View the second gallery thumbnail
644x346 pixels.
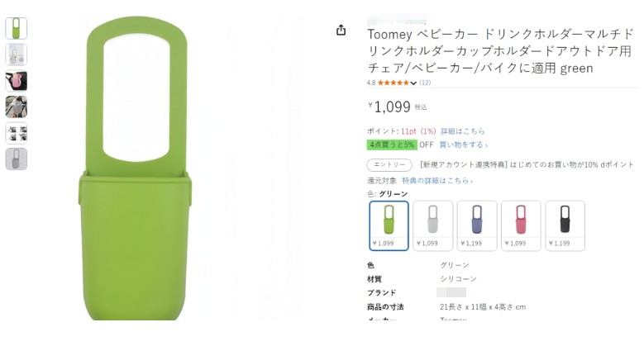coord(16,55)
